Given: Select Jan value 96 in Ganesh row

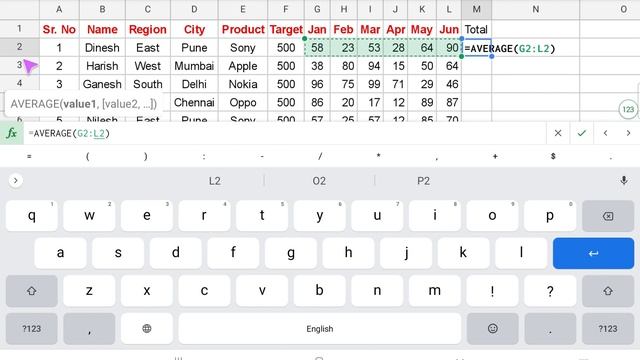Looking at the screenshot, I should point(317,84).
